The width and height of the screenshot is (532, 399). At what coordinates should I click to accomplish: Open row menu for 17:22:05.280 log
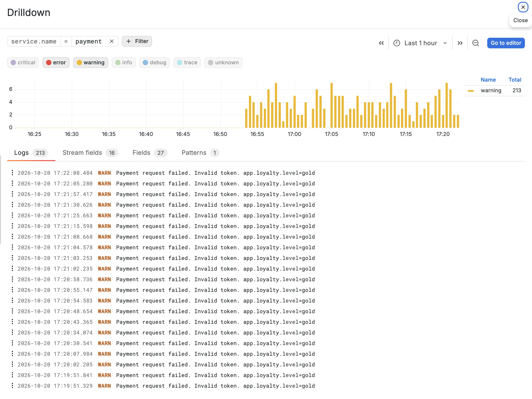point(12,183)
